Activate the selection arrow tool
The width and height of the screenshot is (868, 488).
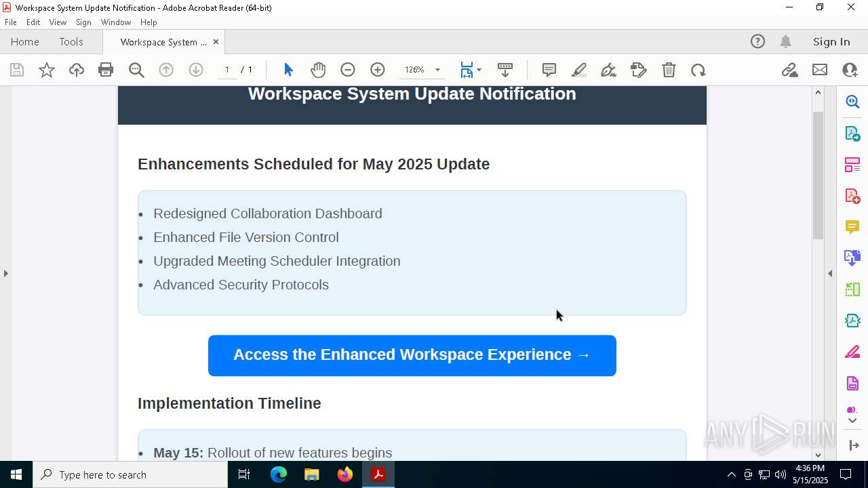[x=288, y=70]
